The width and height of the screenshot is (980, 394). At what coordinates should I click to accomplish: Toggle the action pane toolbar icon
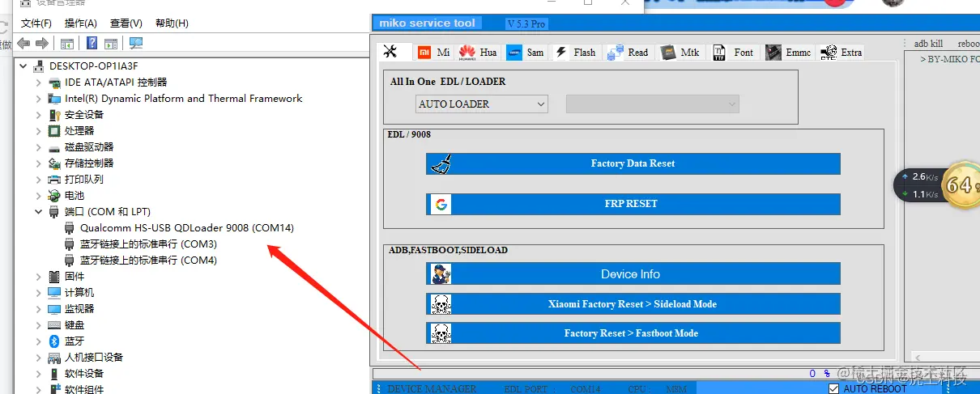point(111,43)
